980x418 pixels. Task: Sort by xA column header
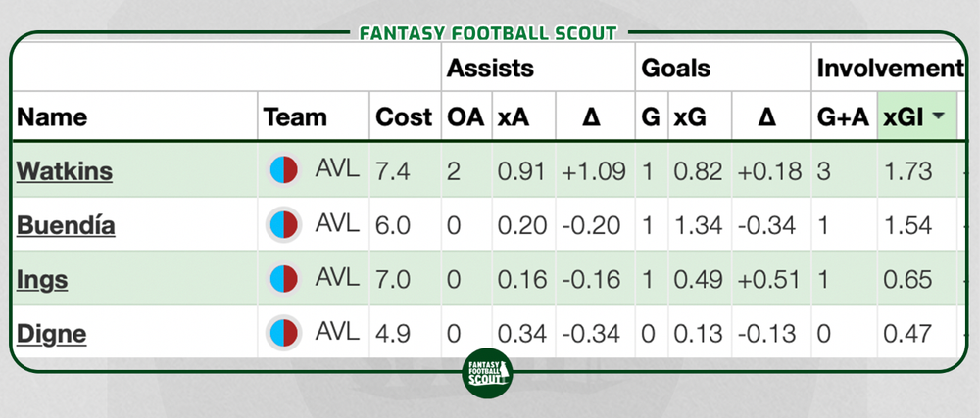pyautogui.click(x=512, y=117)
